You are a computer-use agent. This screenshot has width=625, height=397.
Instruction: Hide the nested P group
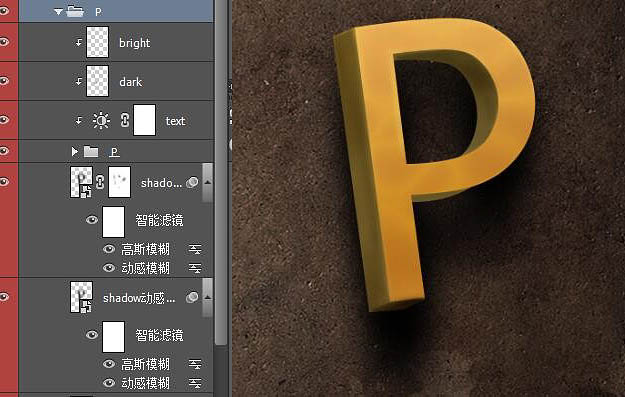[x=4, y=151]
